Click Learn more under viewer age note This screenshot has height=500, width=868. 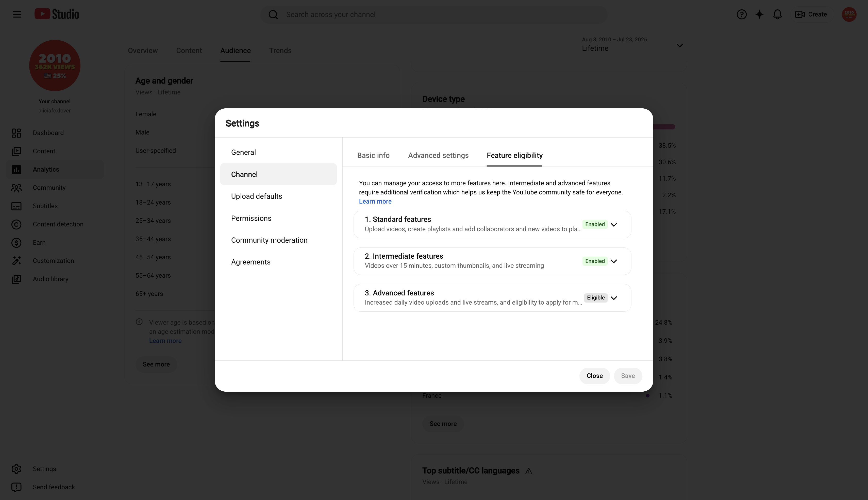[x=165, y=341]
